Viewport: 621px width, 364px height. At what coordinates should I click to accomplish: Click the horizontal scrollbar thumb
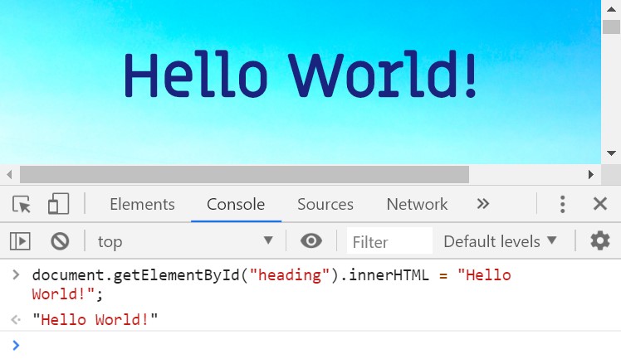244,174
